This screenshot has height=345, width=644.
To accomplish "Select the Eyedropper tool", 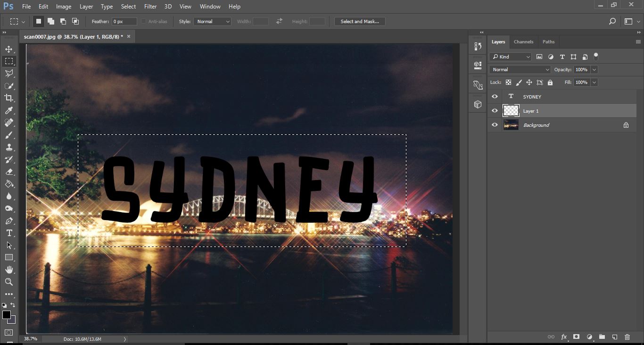I will (x=9, y=110).
